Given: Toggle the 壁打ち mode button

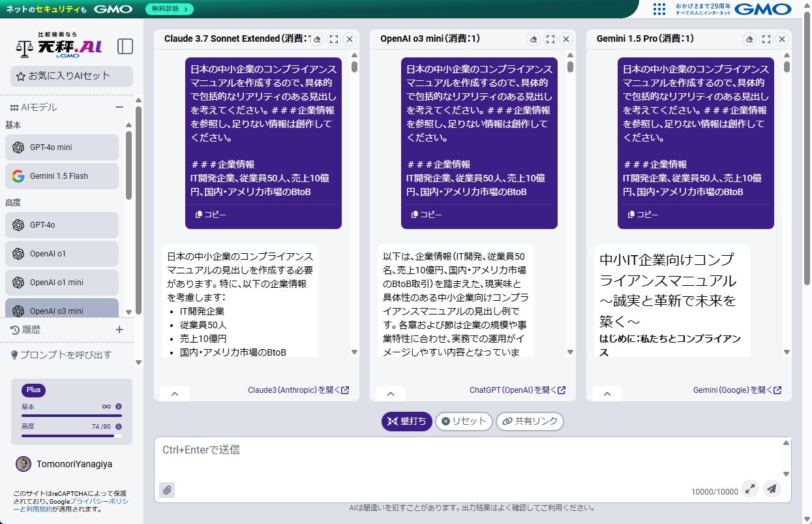Looking at the screenshot, I should [406, 422].
